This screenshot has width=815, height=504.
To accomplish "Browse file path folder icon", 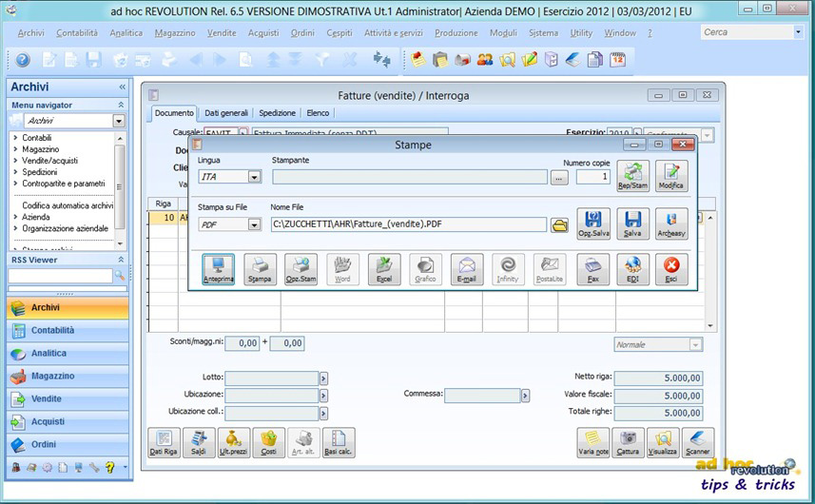I will pos(559,225).
